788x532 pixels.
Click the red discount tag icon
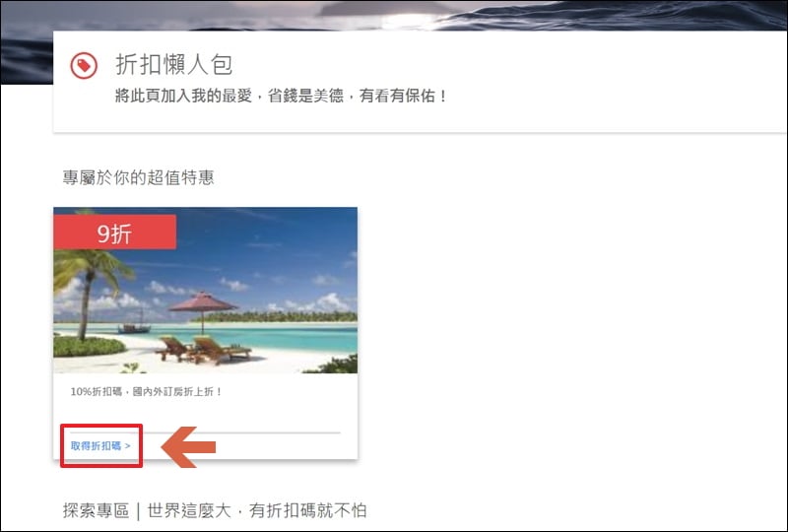click(84, 65)
